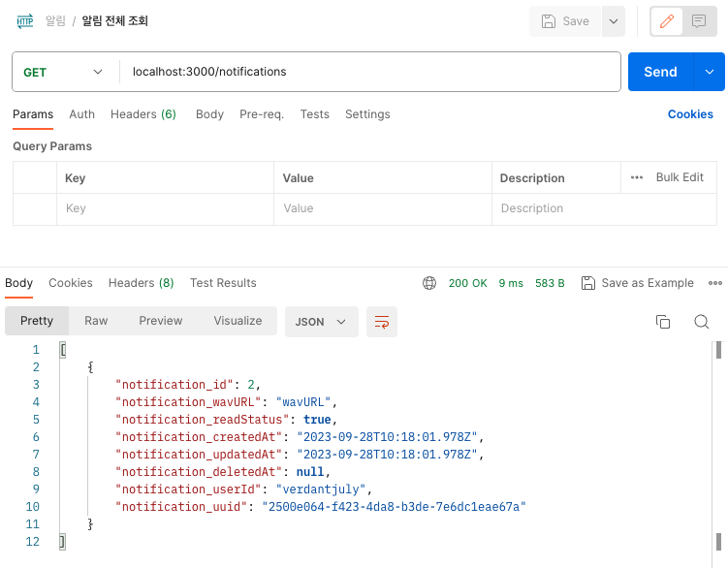728x568 pixels.
Task: Open the JSON format dropdown
Action: (321, 322)
